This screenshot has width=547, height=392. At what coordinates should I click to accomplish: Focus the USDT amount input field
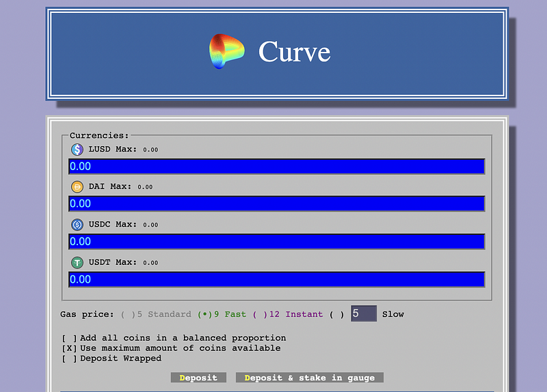tap(277, 279)
